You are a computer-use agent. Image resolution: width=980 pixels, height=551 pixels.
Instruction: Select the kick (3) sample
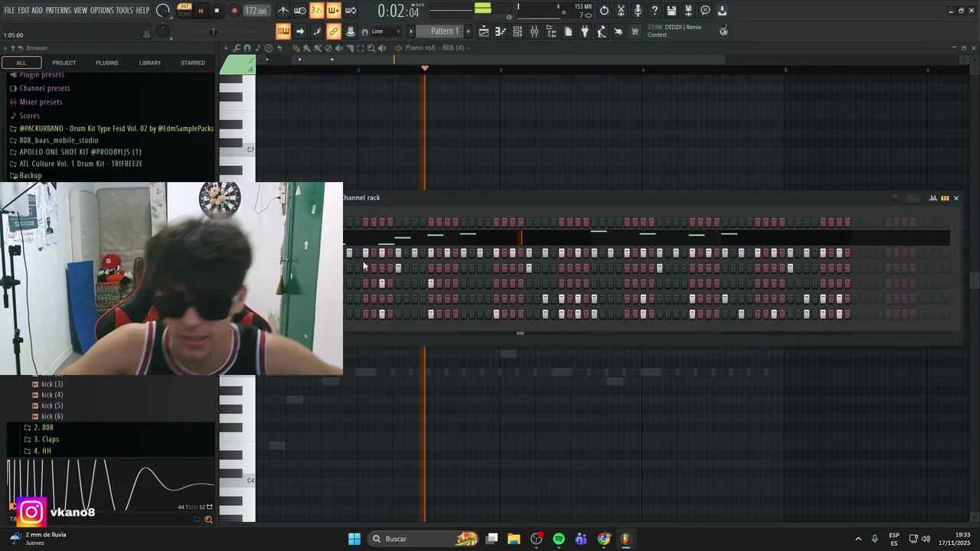pyautogui.click(x=52, y=384)
